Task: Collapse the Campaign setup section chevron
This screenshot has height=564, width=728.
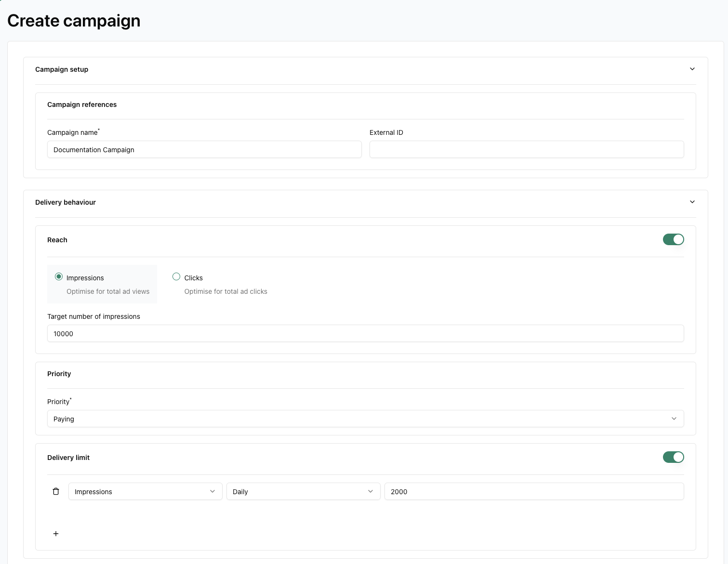Action: click(692, 69)
